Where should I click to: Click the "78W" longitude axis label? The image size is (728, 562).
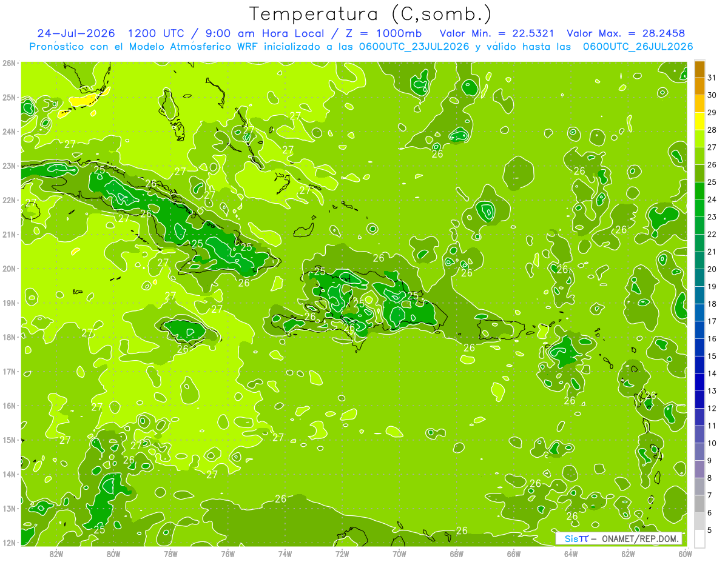pos(170,554)
